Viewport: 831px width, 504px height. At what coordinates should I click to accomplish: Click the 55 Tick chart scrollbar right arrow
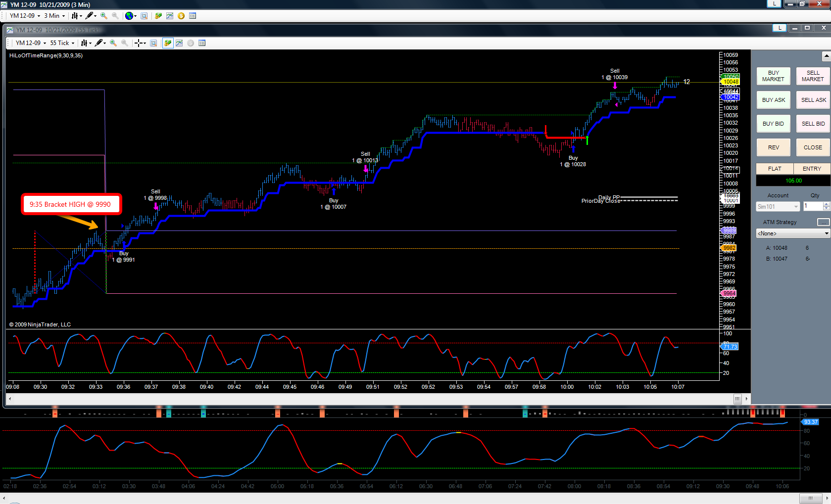click(746, 399)
